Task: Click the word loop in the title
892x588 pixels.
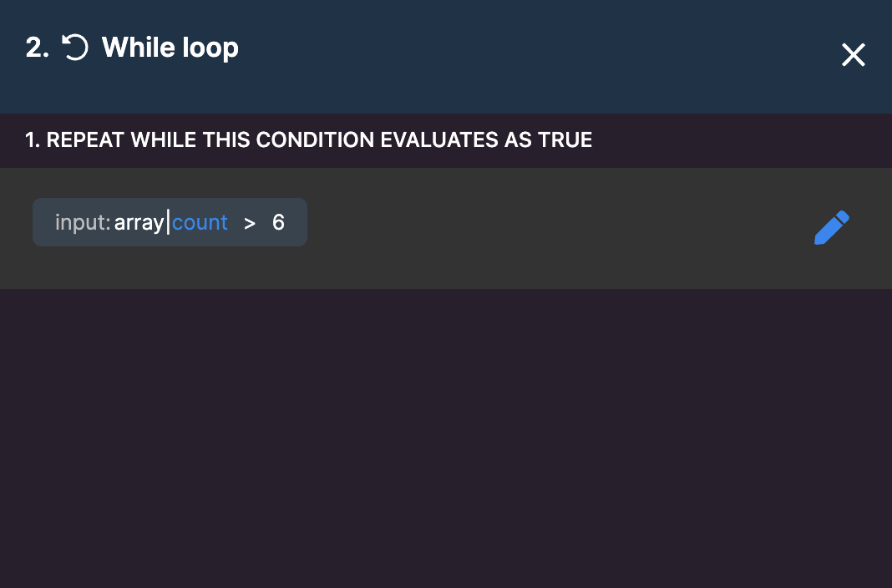Action: [x=210, y=48]
